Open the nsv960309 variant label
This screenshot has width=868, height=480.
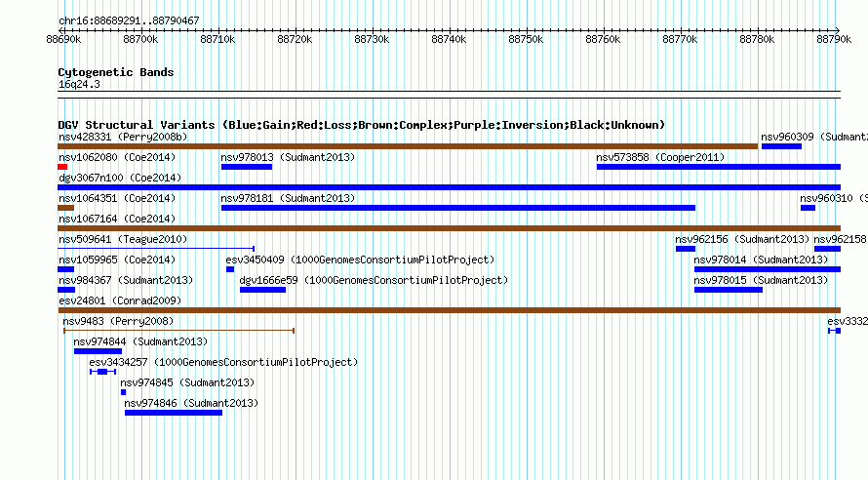point(813,137)
